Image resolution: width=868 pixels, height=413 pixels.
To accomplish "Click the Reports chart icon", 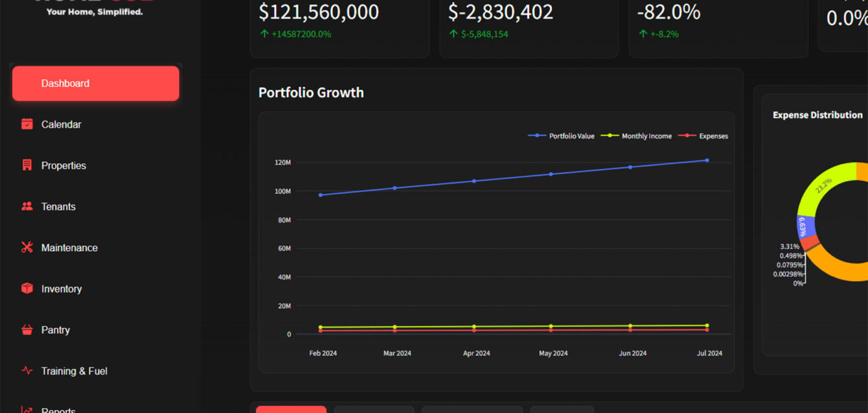I will coord(27,410).
